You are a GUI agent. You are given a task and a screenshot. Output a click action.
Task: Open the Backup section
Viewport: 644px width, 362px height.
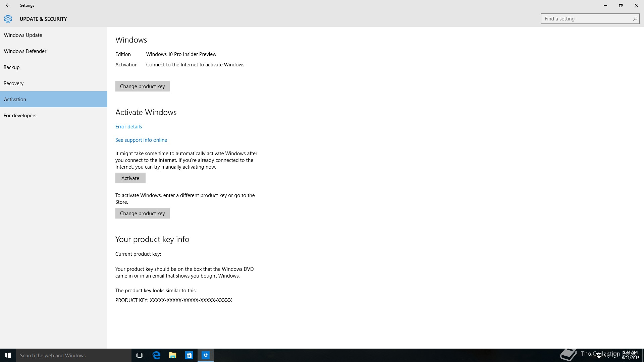click(x=54, y=67)
